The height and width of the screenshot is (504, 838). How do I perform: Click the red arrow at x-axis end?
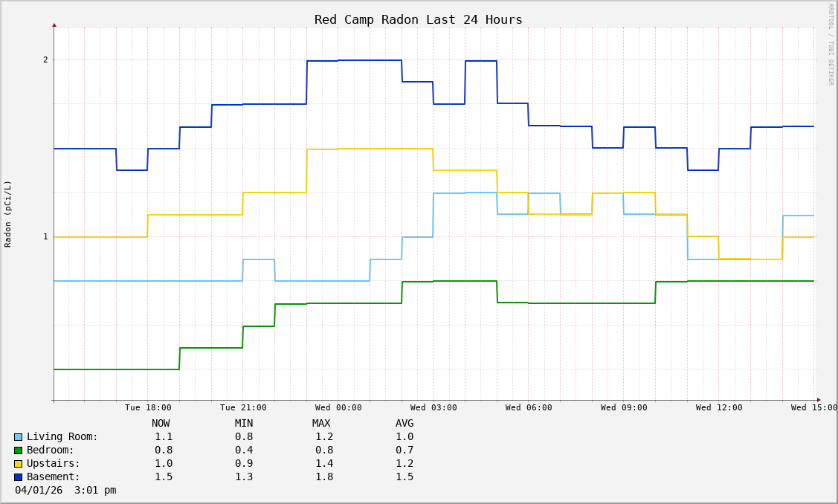click(x=819, y=400)
